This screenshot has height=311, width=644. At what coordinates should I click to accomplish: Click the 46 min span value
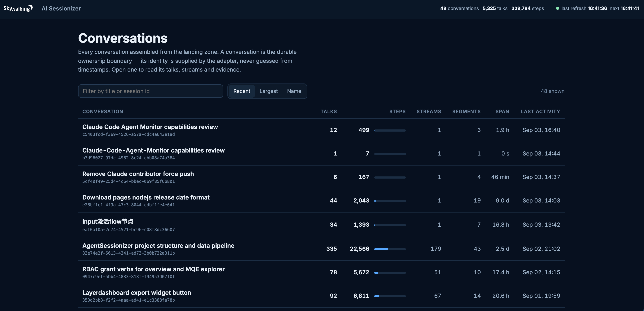(500, 177)
